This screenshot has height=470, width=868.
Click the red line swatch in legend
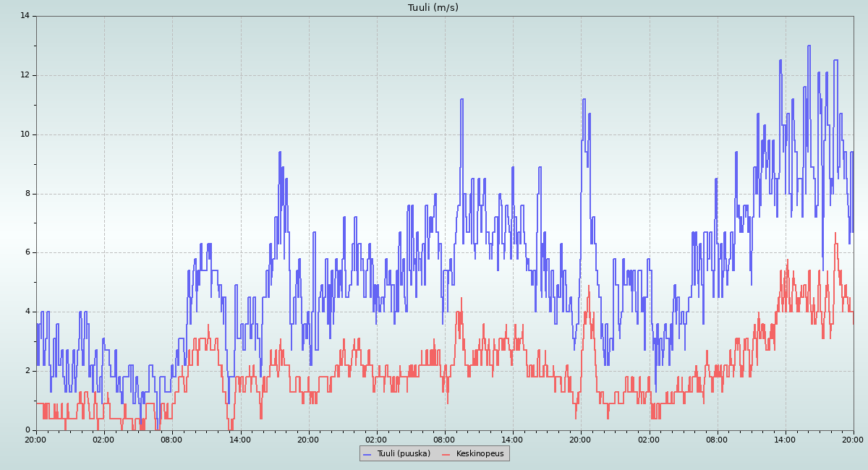pos(446,454)
